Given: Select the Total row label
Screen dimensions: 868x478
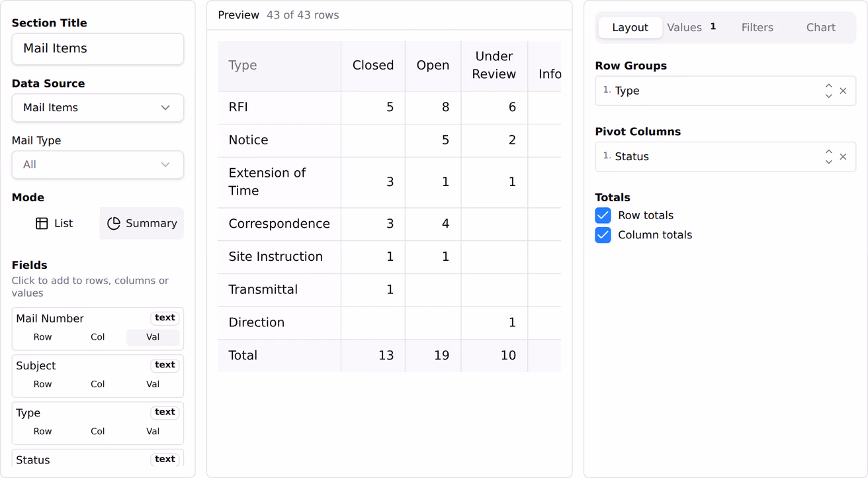Looking at the screenshot, I should [243, 356].
